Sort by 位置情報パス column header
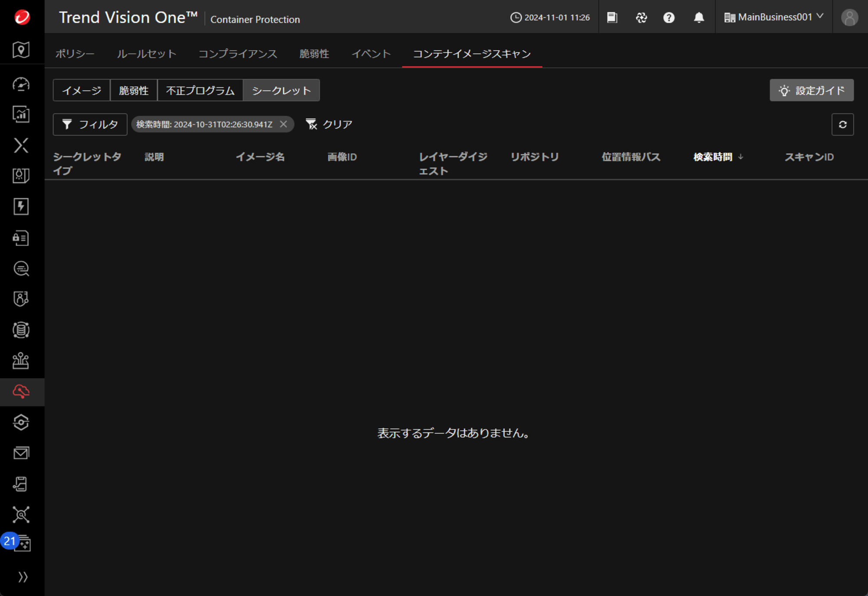The width and height of the screenshot is (868, 596). (631, 157)
